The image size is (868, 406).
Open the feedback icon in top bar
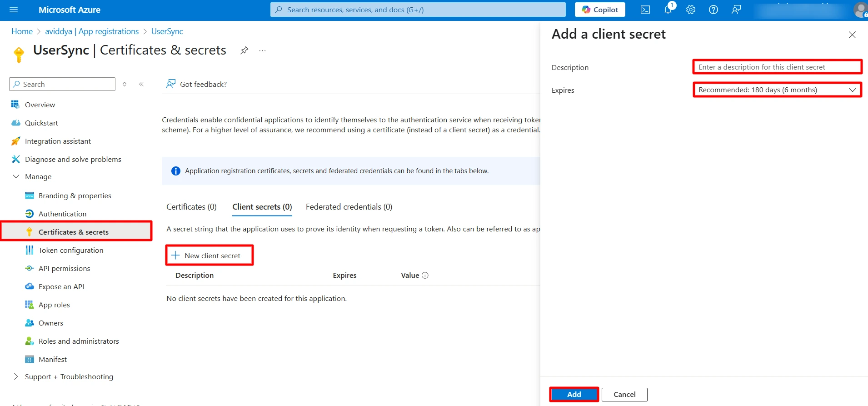(x=736, y=10)
